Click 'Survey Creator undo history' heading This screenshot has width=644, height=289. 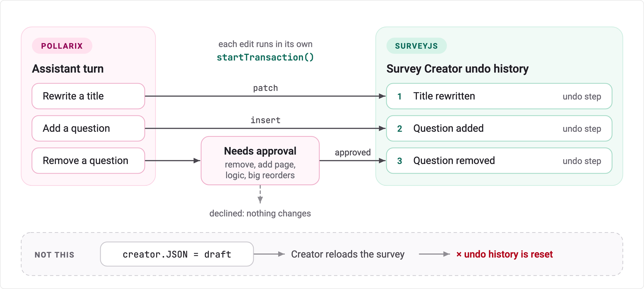458,69
